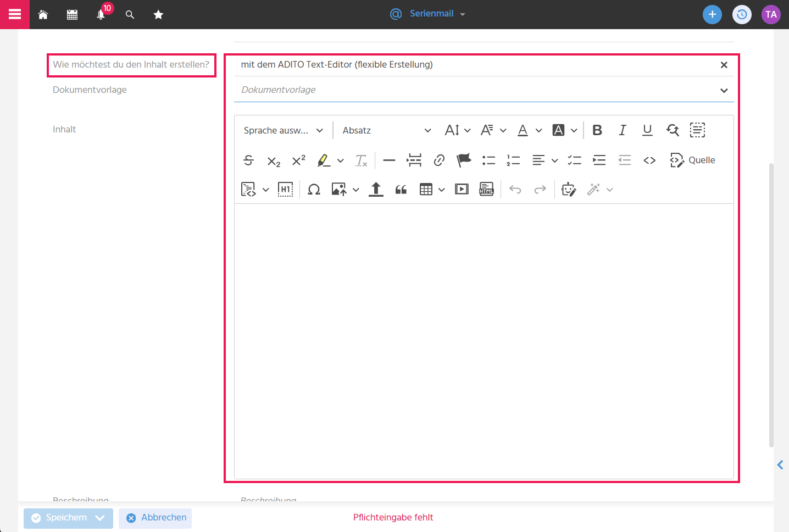Toggle italic formatting
Image resolution: width=789 pixels, height=532 pixels.
click(x=623, y=130)
